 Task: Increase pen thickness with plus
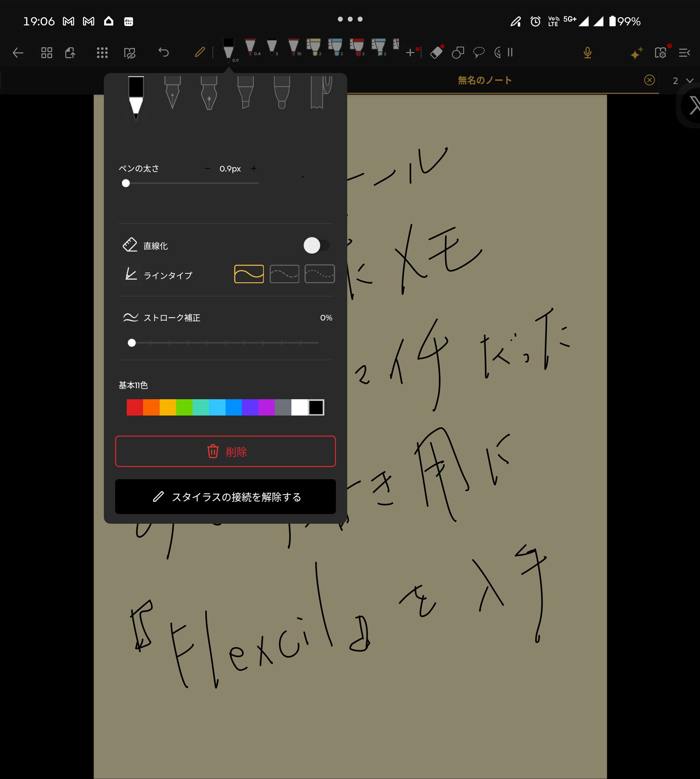tap(254, 168)
